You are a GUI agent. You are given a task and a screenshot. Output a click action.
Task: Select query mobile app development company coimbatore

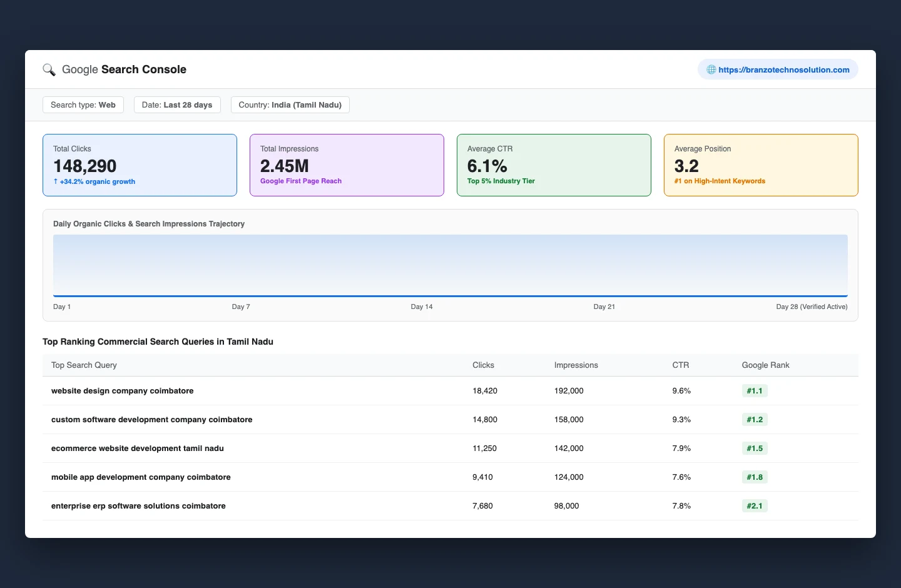141,477
